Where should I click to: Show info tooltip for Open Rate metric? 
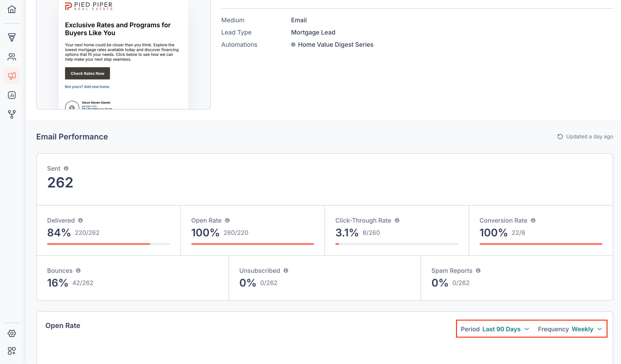[x=227, y=220]
